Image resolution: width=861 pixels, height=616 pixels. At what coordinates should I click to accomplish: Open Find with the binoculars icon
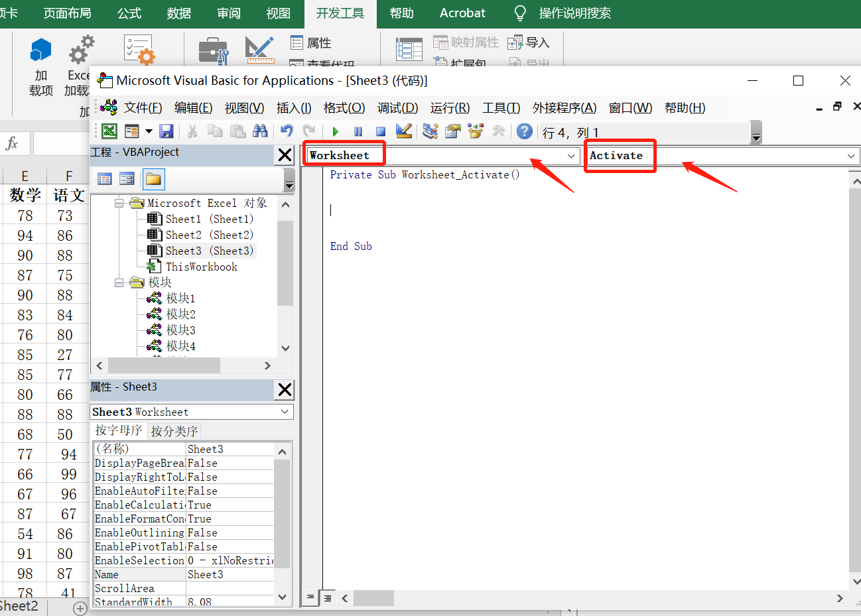pos(260,131)
